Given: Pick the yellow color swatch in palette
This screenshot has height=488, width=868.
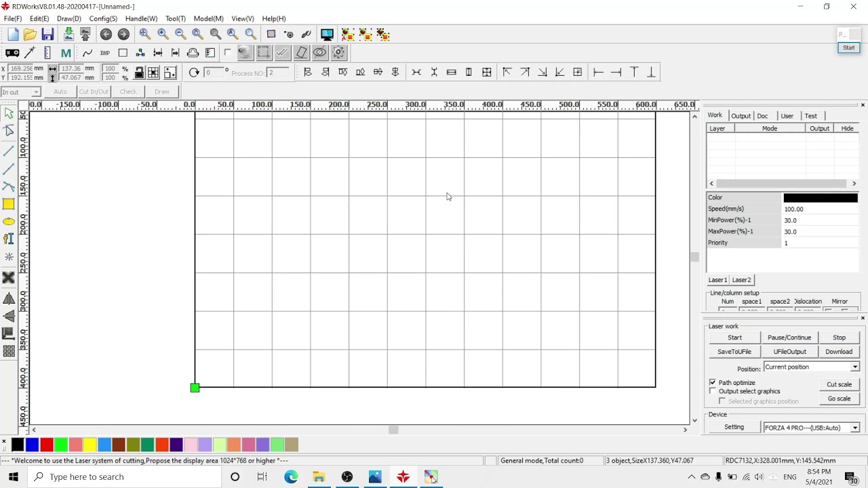Looking at the screenshot, I should (x=90, y=445).
